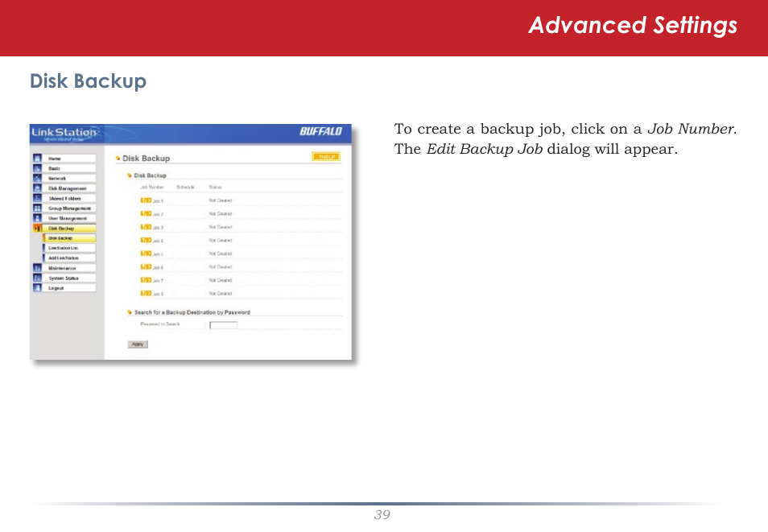Click the orange Disk Backup sidebar icon
Image resolution: width=768 pixels, height=532 pixels.
point(37,229)
